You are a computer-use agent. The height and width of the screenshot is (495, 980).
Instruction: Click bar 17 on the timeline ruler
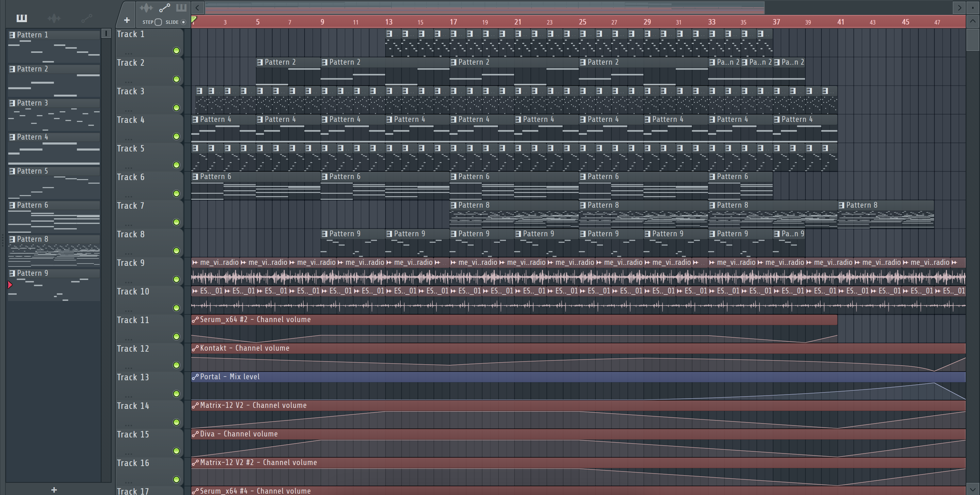point(453,22)
